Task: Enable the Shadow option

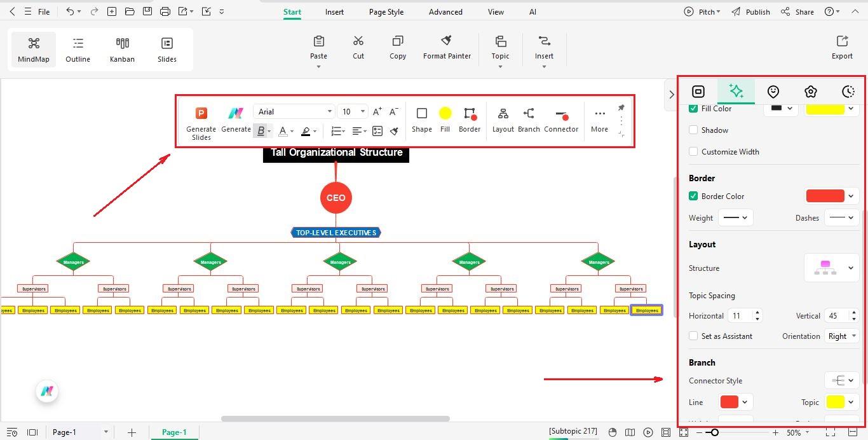Action: (x=693, y=130)
